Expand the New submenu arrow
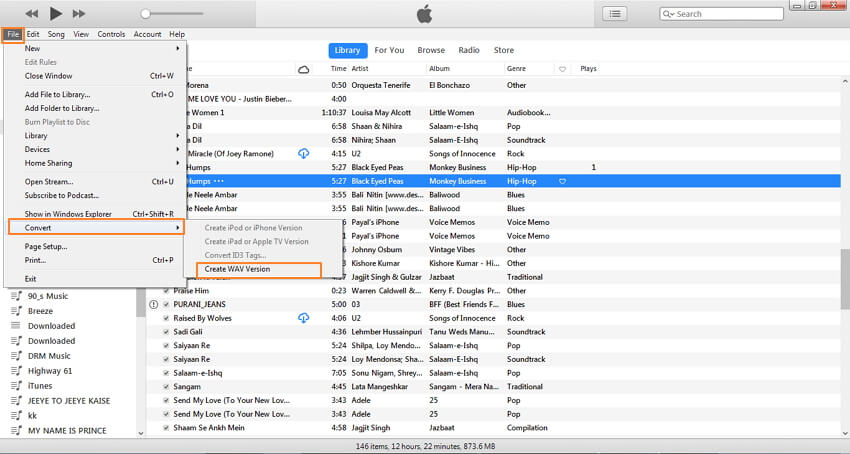850x454 pixels. pyautogui.click(x=177, y=48)
